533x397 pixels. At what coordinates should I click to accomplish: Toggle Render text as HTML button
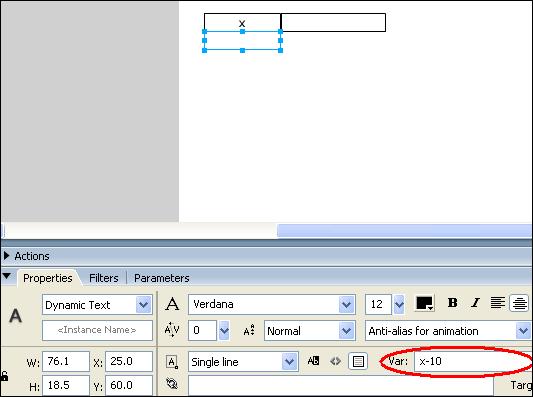[335, 361]
